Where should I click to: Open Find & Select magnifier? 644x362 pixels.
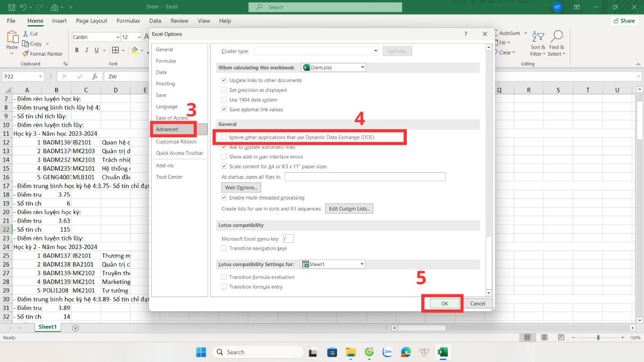click(556, 43)
